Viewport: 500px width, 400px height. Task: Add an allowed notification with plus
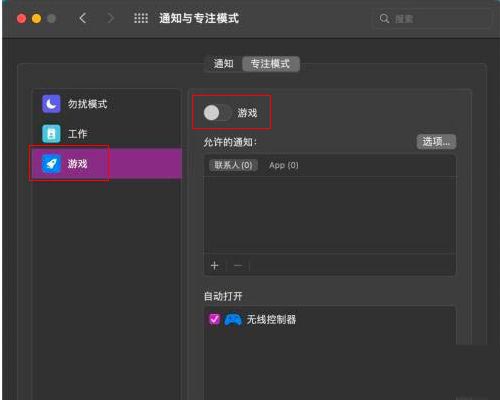(x=214, y=266)
